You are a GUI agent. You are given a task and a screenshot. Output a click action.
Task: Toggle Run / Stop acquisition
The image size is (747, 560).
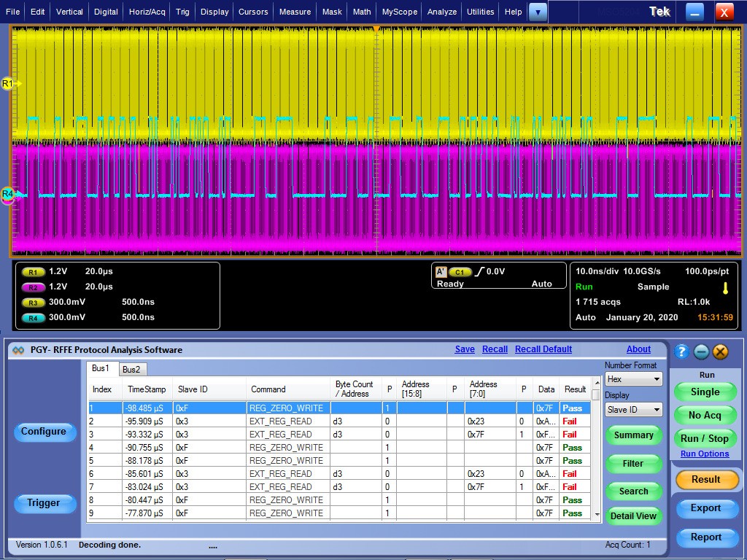pos(704,438)
